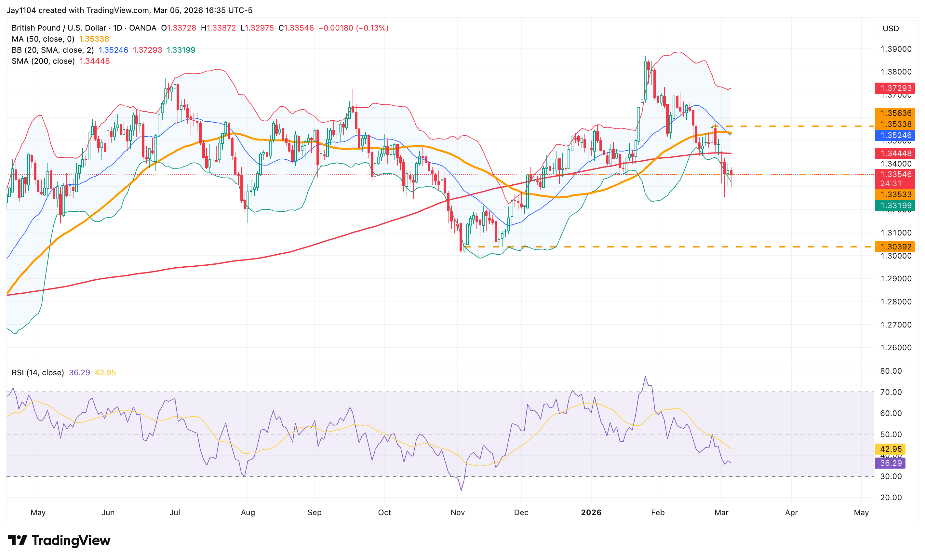
Task: Click the Feb month label on the timeline
Action: (658, 512)
